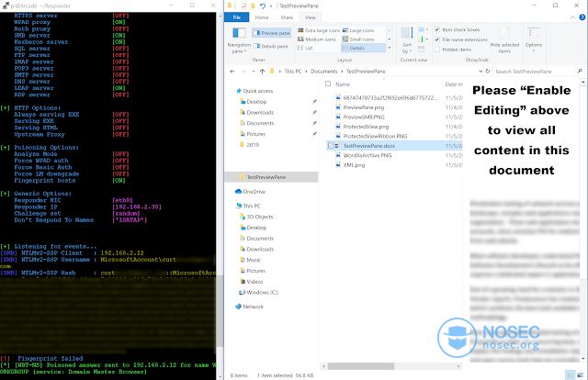This screenshot has height=380, width=588.
Task: Open Network in the navigation pane
Action: coord(253,307)
